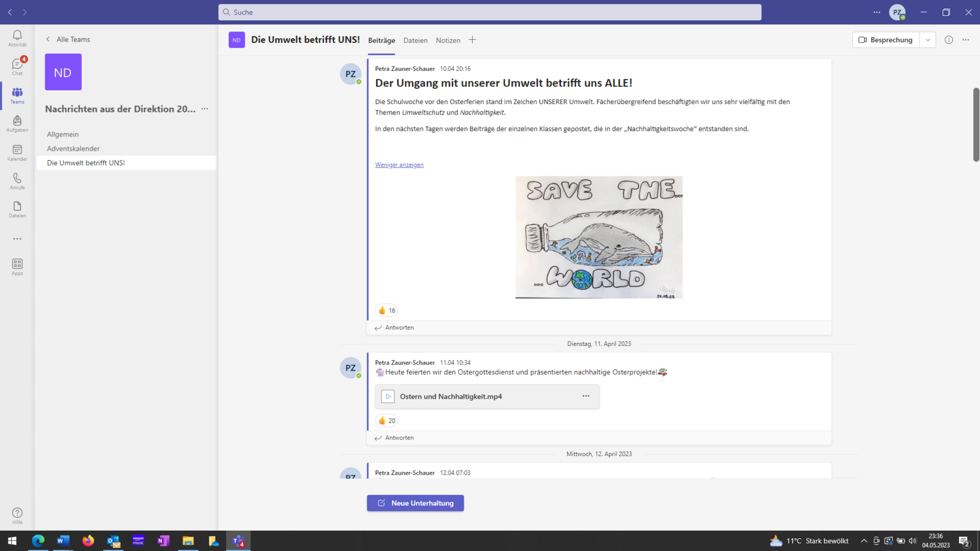Open Kalender in the left sidebar
The image size is (980, 551).
click(x=17, y=152)
